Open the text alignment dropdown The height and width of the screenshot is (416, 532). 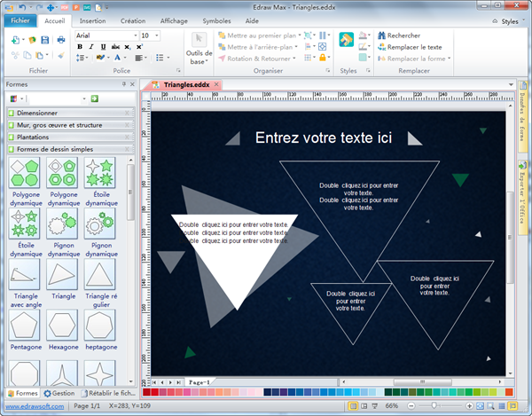click(140, 58)
